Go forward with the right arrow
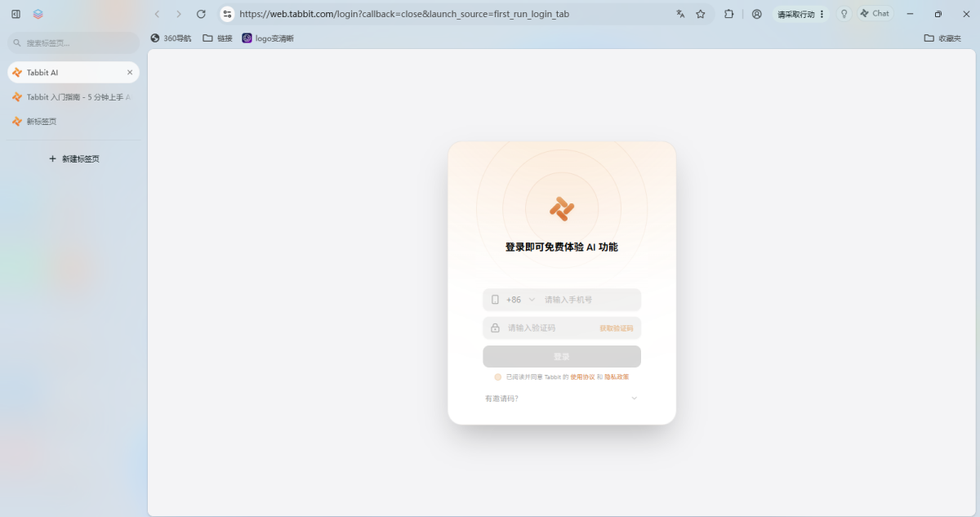The width and height of the screenshot is (980, 517). click(179, 14)
